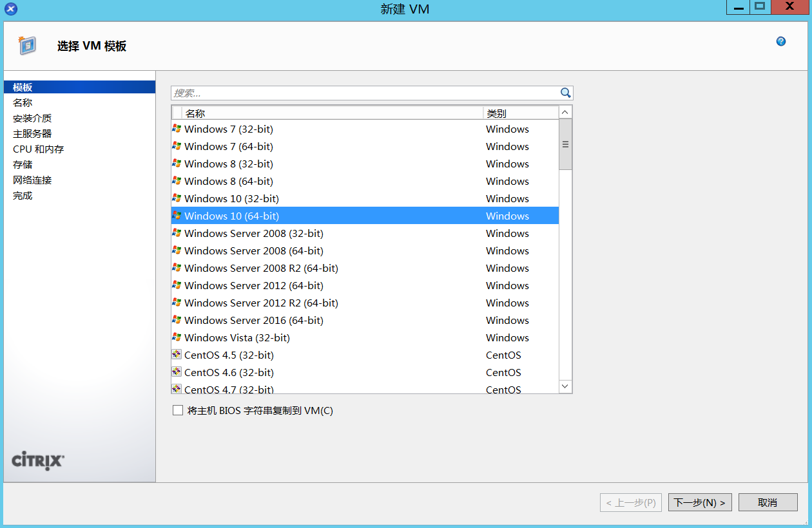Click the disabled 上一步(P) button
Screen dimensions: 812x528
point(631,502)
